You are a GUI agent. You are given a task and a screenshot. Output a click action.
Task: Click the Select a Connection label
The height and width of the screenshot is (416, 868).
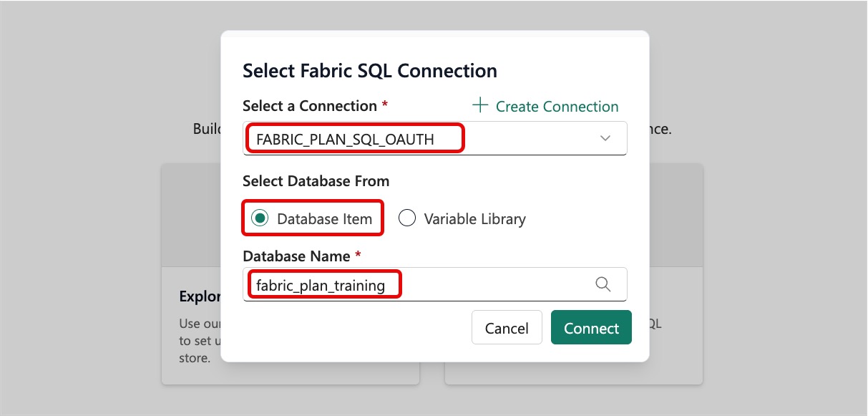point(310,106)
